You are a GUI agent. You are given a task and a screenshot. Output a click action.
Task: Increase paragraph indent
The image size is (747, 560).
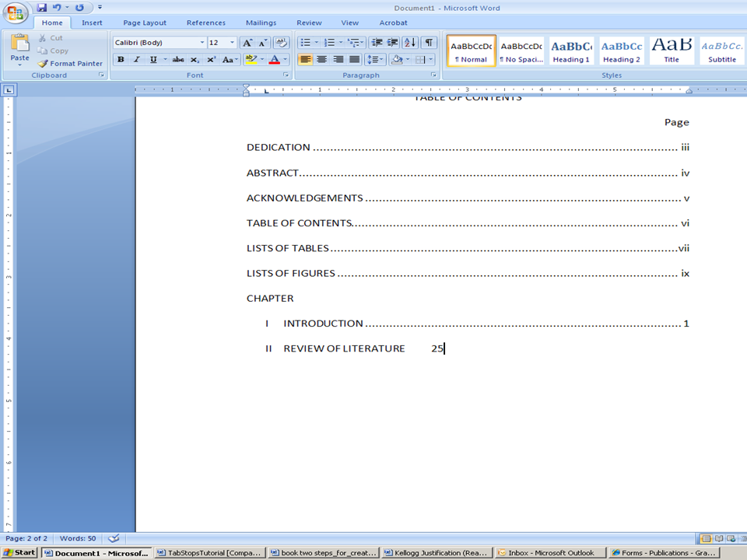pyautogui.click(x=392, y=43)
